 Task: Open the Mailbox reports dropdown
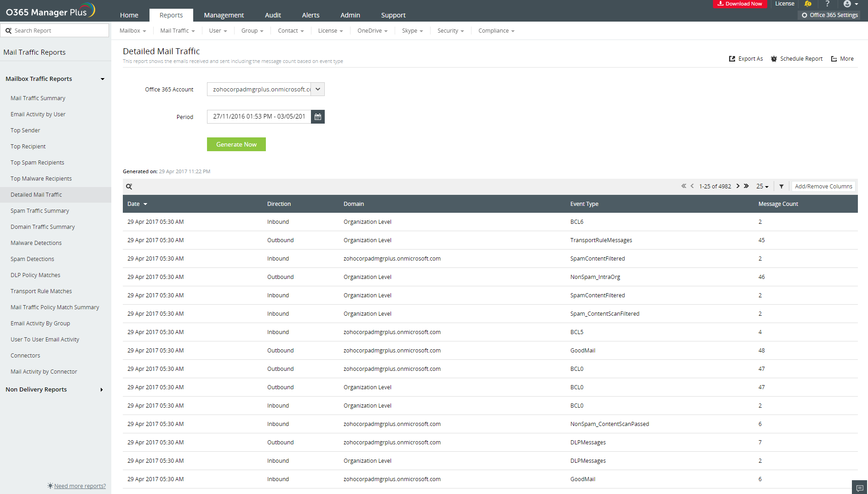pyautogui.click(x=132, y=31)
